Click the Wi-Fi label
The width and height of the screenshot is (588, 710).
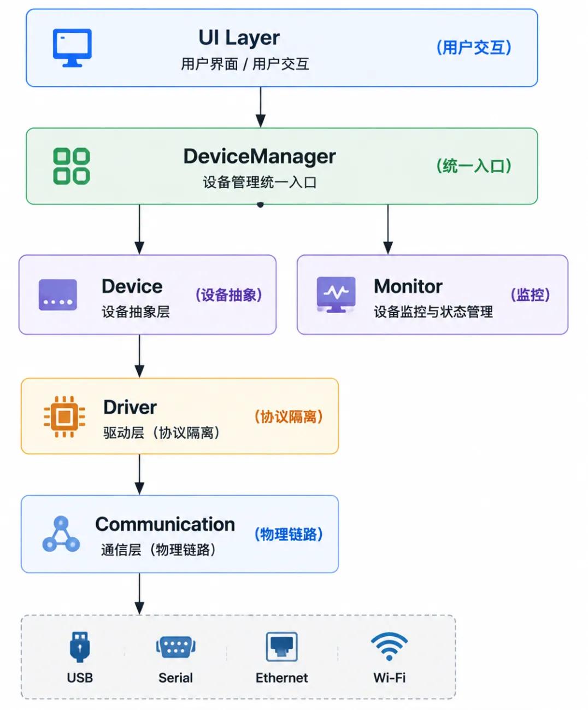click(390, 678)
